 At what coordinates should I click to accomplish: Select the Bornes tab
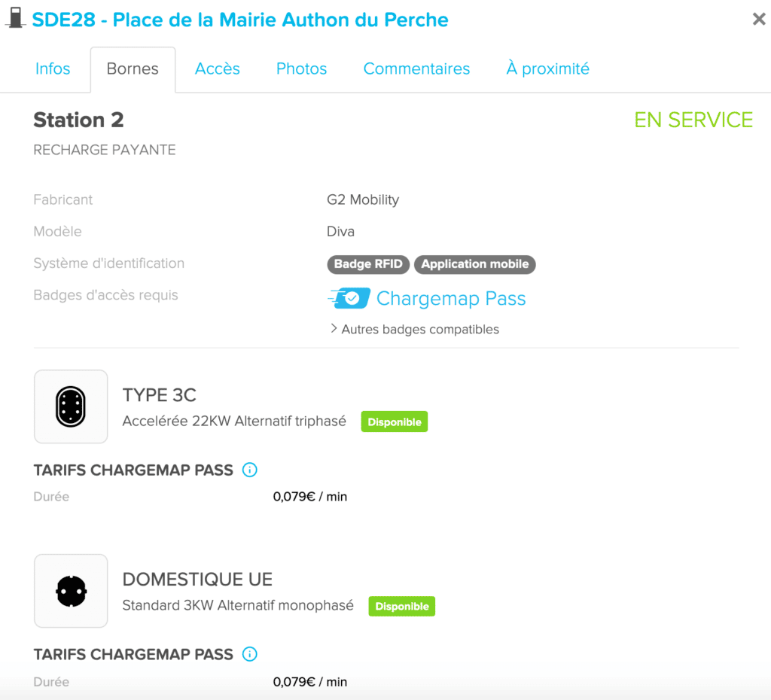click(x=133, y=69)
